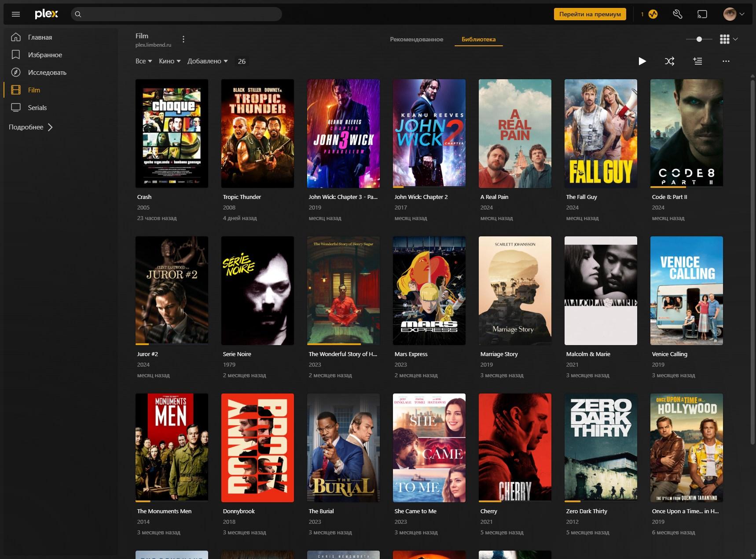This screenshot has width=756, height=559.
Task: Click the Plex logo
Action: pyautogui.click(x=46, y=14)
